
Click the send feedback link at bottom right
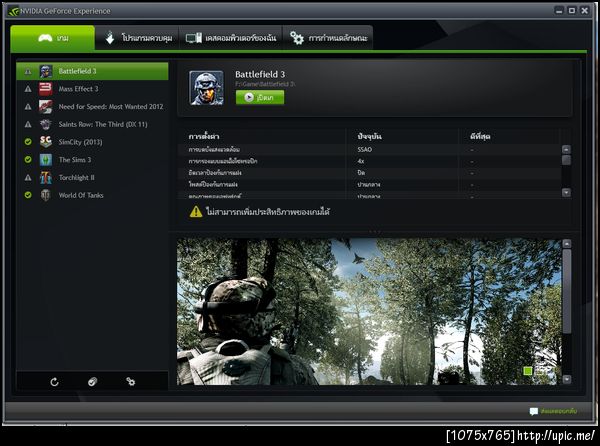pyautogui.click(x=553, y=411)
